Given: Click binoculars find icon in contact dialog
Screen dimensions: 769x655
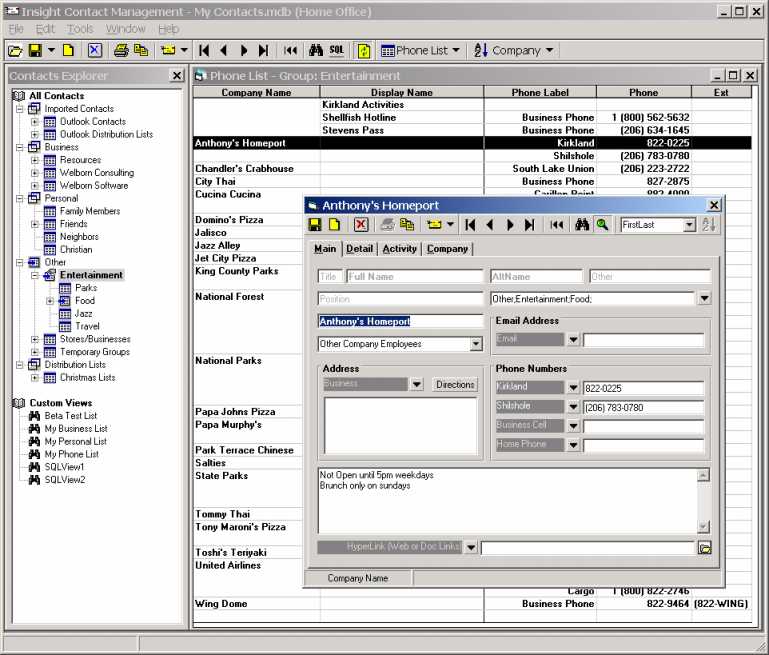Looking at the screenshot, I should click(582, 225).
